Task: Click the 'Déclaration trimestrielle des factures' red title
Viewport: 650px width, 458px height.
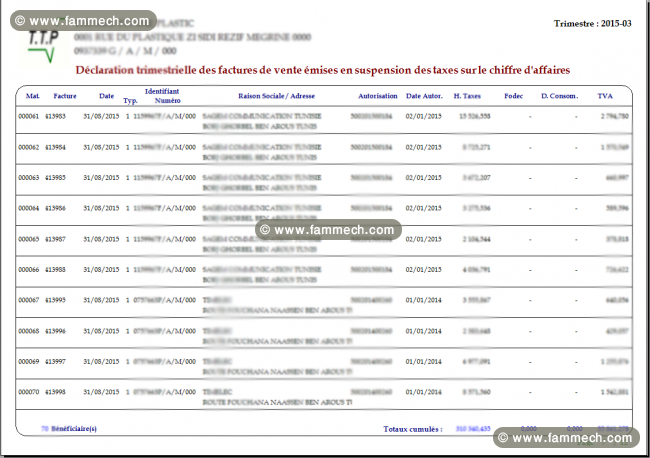Action: click(323, 70)
